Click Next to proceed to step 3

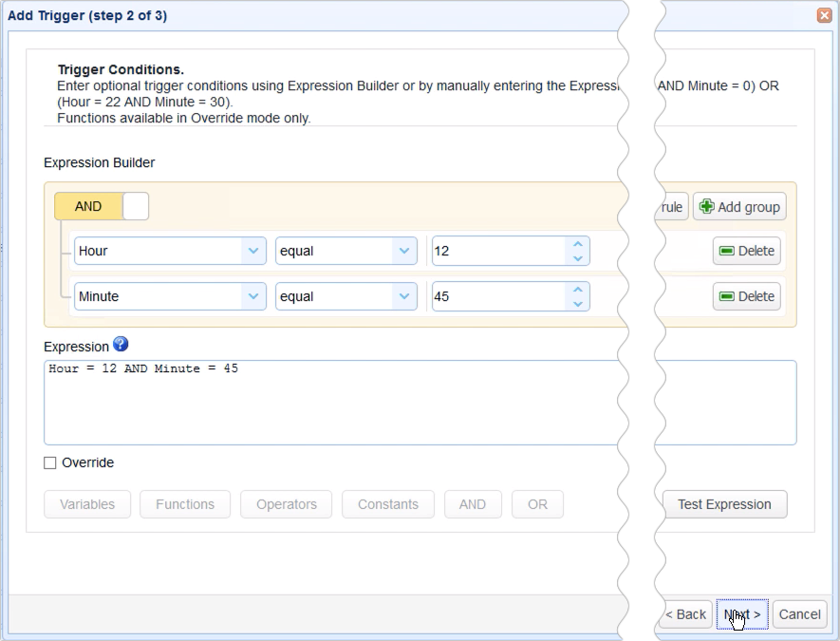741,614
